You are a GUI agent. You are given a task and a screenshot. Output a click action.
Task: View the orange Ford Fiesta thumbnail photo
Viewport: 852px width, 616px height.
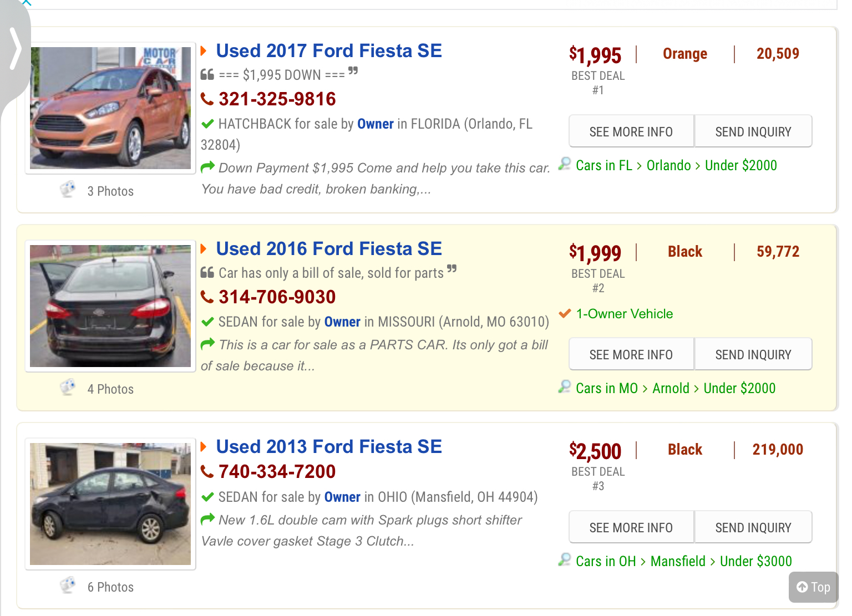(x=110, y=108)
